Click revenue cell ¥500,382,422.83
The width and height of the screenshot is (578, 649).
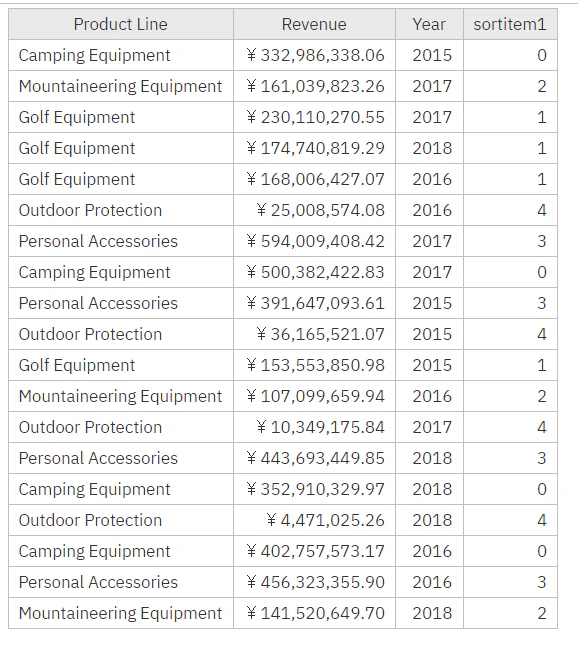[315, 272]
